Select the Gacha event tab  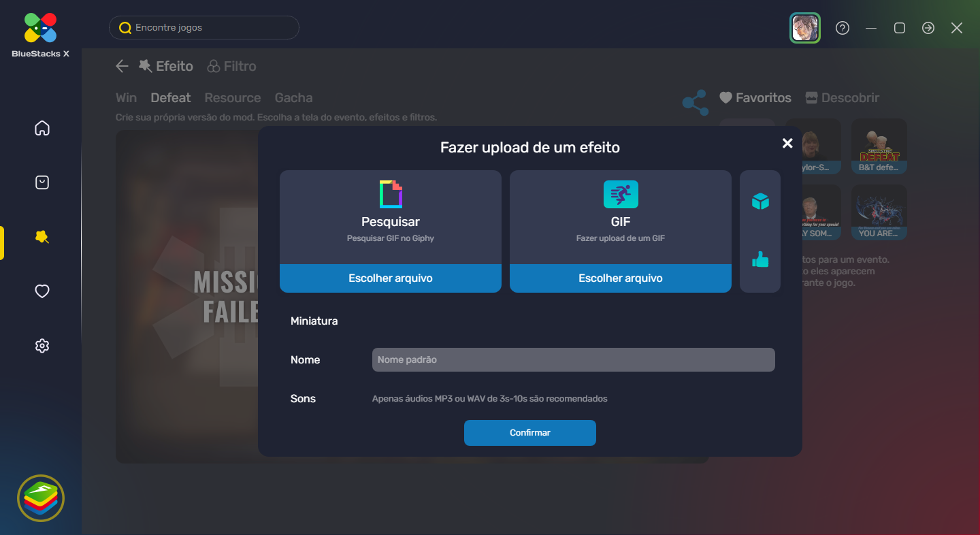(x=294, y=98)
